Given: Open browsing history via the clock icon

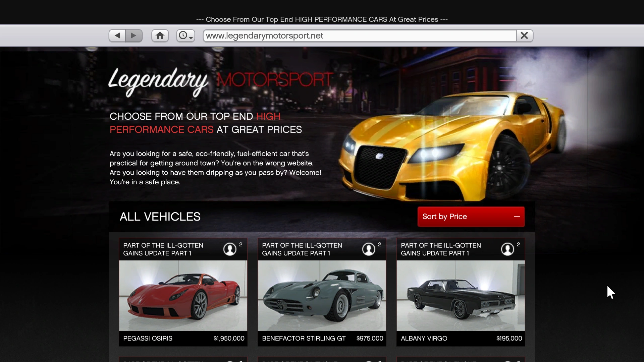Looking at the screenshot, I should tap(183, 35).
